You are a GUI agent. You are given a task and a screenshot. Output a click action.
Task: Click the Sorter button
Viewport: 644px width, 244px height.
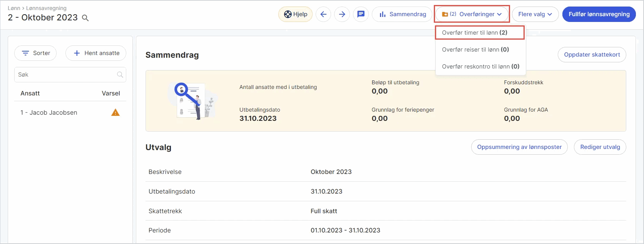coord(35,53)
